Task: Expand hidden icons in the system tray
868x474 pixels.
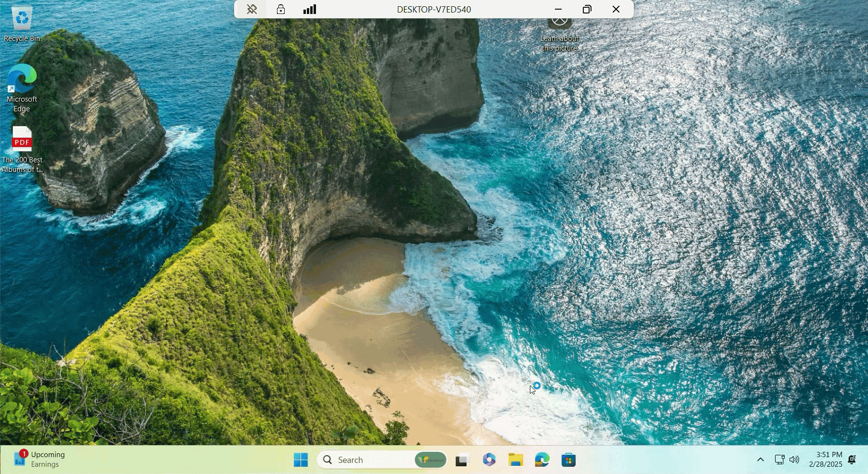Action: pyautogui.click(x=761, y=460)
